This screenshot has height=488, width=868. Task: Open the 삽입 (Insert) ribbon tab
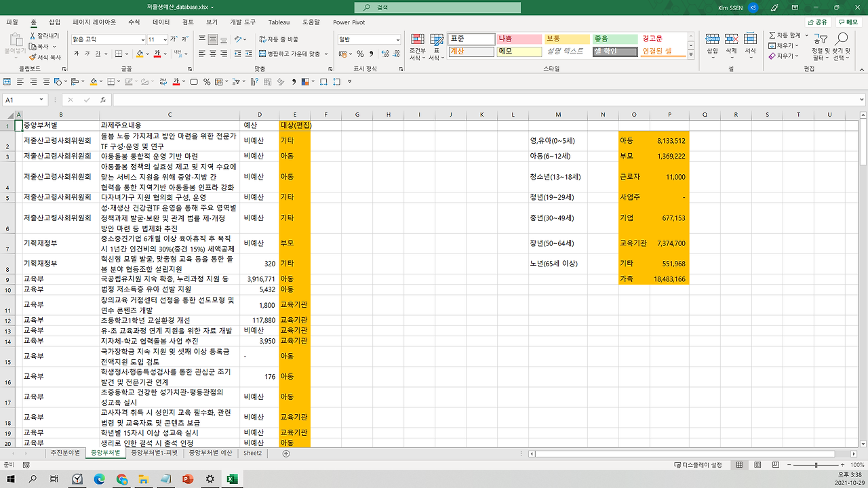tap(54, 22)
